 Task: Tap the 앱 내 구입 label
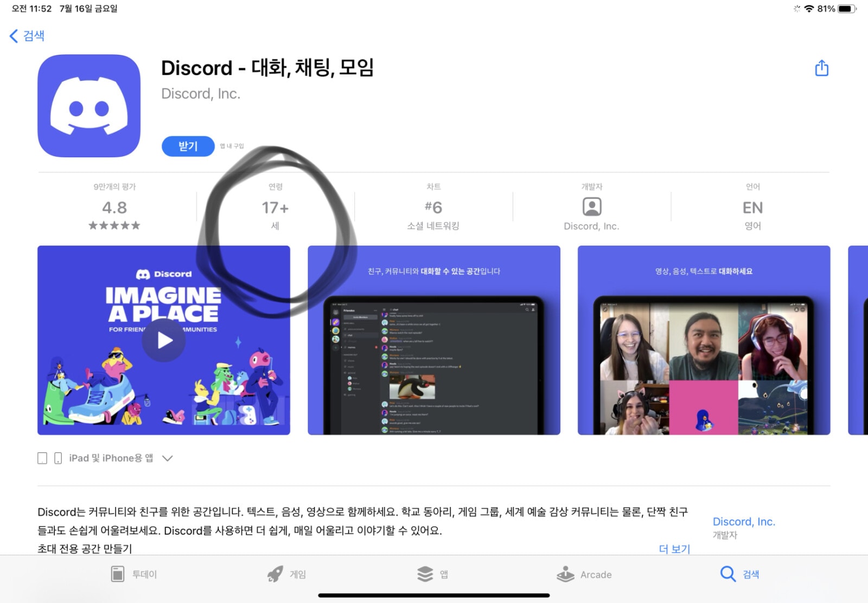[232, 146]
